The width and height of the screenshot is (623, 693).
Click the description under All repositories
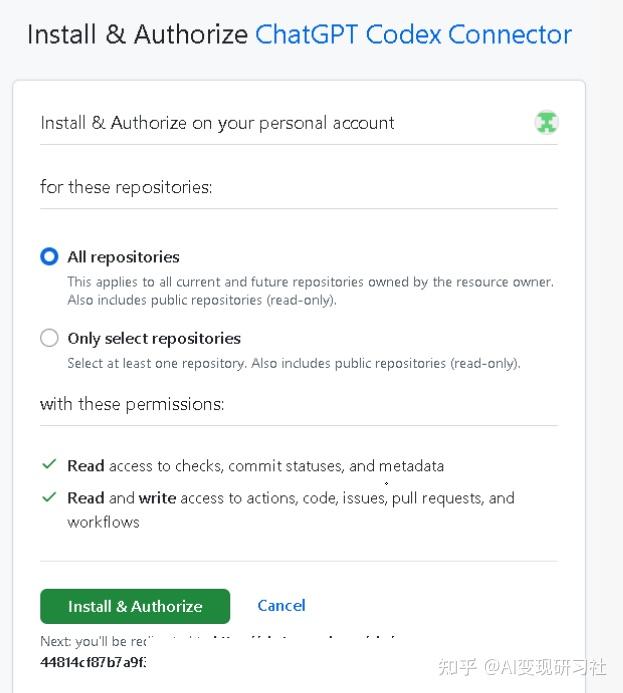click(x=310, y=290)
